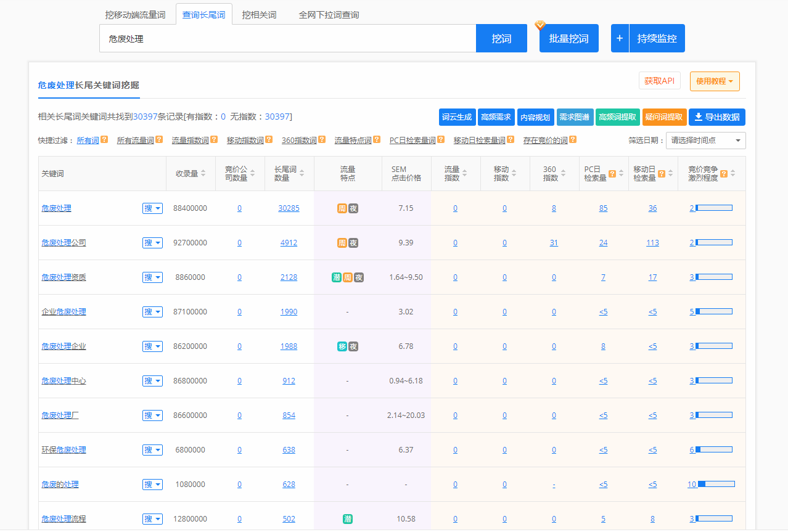
Task: Launch 高频词提取 extraction tool
Action: click(617, 117)
